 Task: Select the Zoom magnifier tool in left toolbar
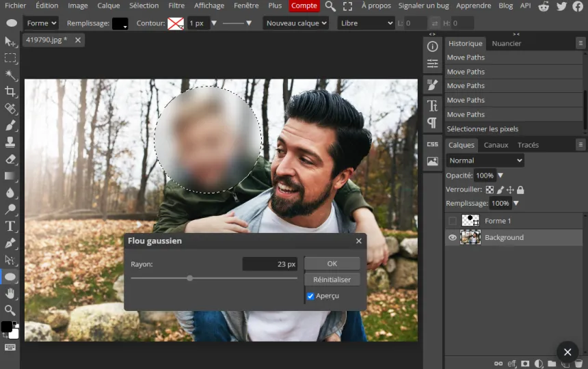tap(10, 310)
